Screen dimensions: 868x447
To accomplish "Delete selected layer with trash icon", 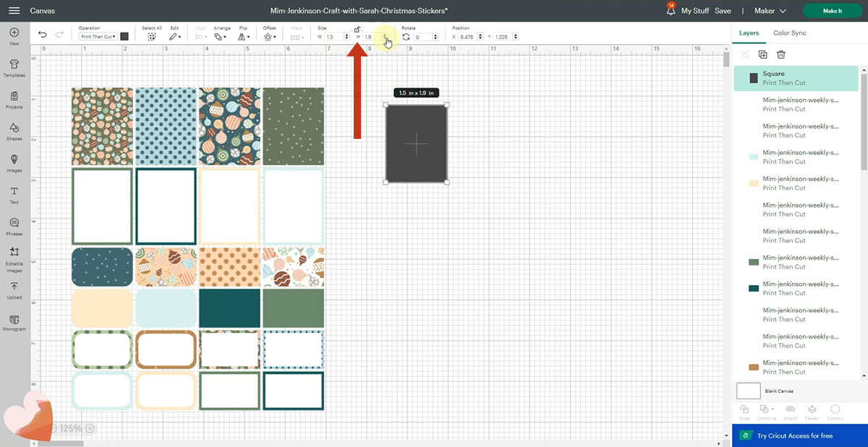I will click(781, 54).
